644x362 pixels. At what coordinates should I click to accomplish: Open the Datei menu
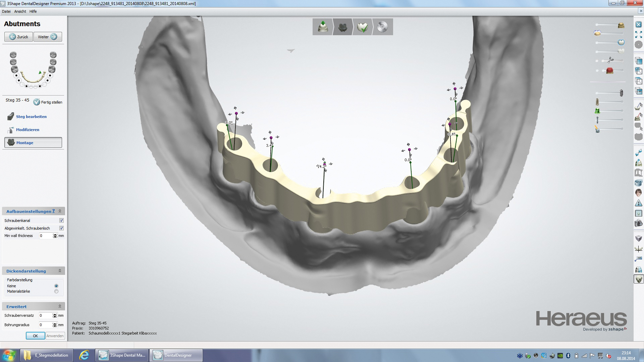pos(6,11)
